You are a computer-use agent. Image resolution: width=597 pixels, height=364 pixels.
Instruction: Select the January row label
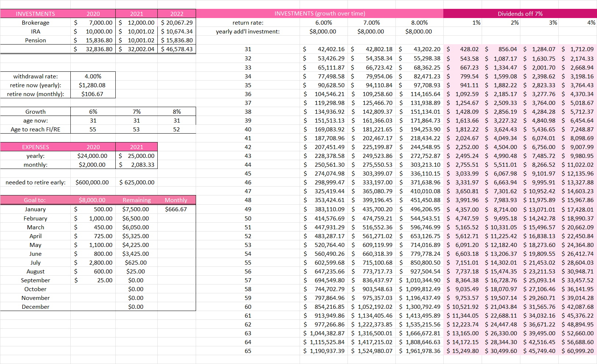pyautogui.click(x=35, y=209)
